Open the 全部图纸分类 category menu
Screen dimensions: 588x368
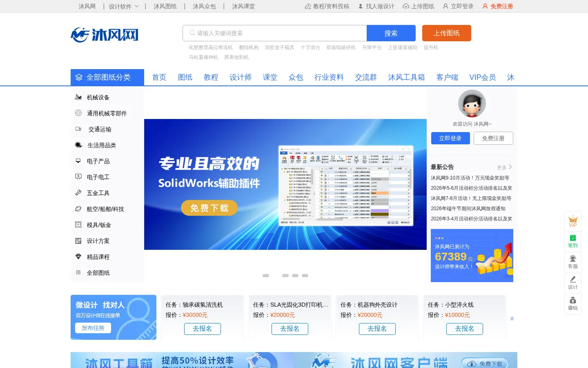[x=107, y=77]
